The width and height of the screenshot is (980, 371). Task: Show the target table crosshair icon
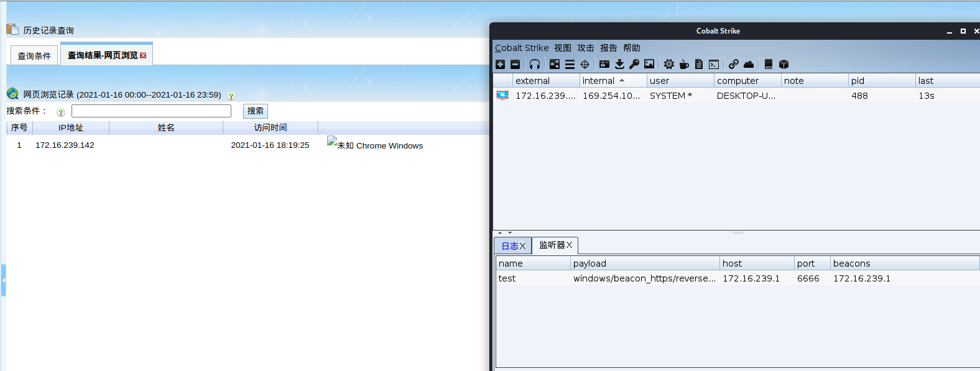click(x=585, y=64)
